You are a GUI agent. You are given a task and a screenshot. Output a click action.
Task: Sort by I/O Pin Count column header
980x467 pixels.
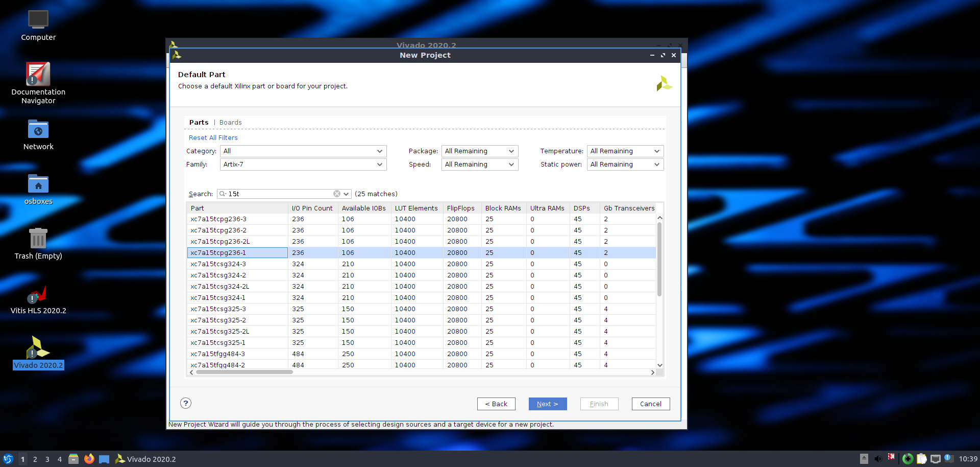click(x=312, y=208)
